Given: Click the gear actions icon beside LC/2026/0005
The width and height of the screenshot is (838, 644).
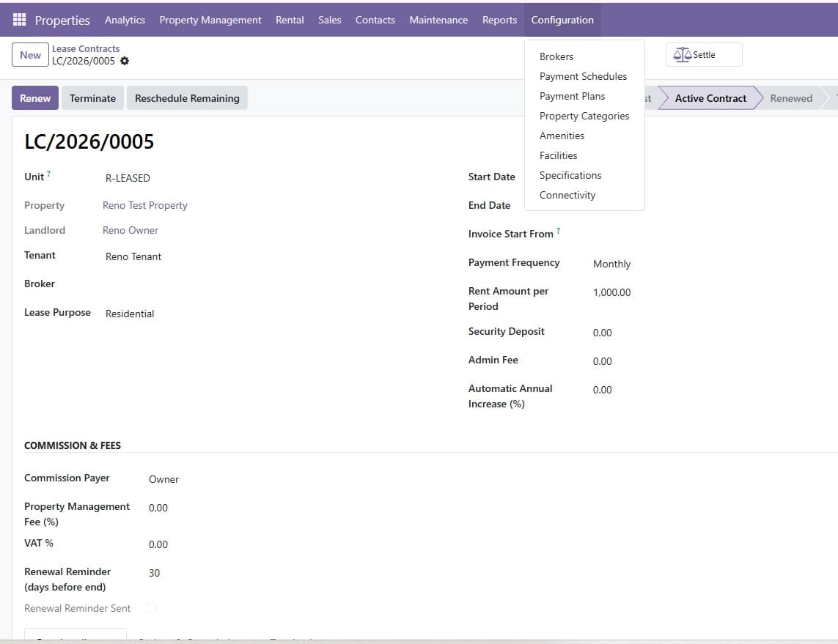Looking at the screenshot, I should (x=125, y=61).
